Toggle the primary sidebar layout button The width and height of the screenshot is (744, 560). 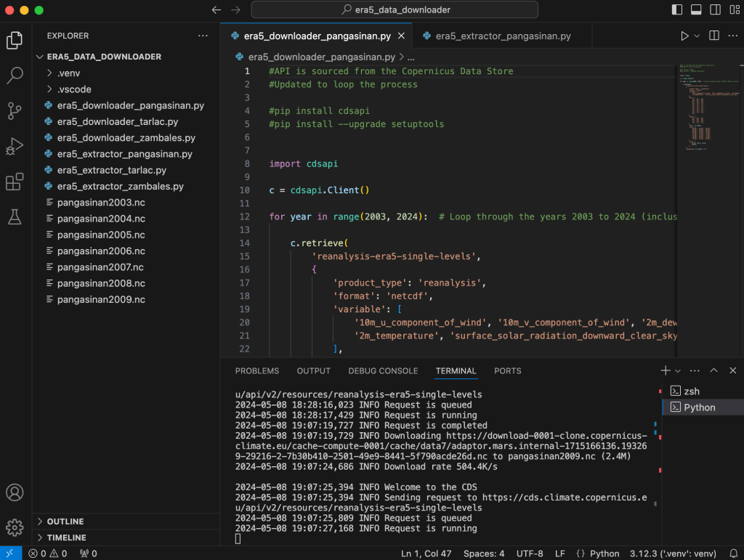(x=677, y=10)
